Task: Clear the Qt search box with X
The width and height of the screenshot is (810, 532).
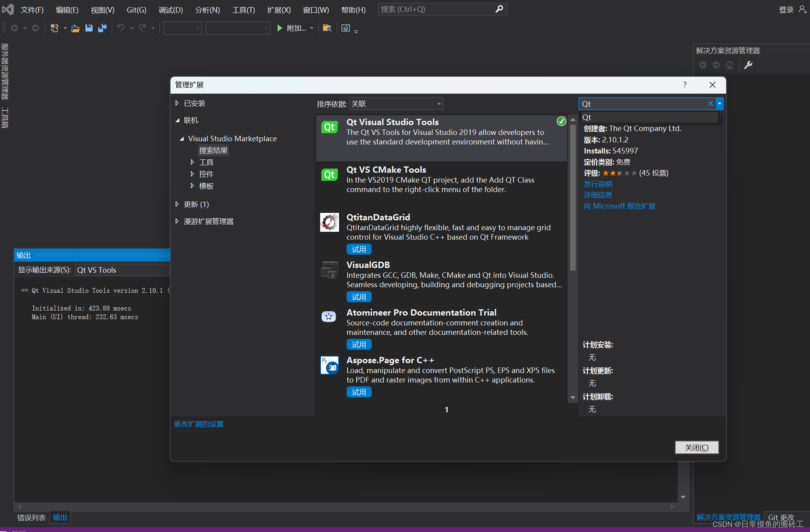Action: (710, 103)
